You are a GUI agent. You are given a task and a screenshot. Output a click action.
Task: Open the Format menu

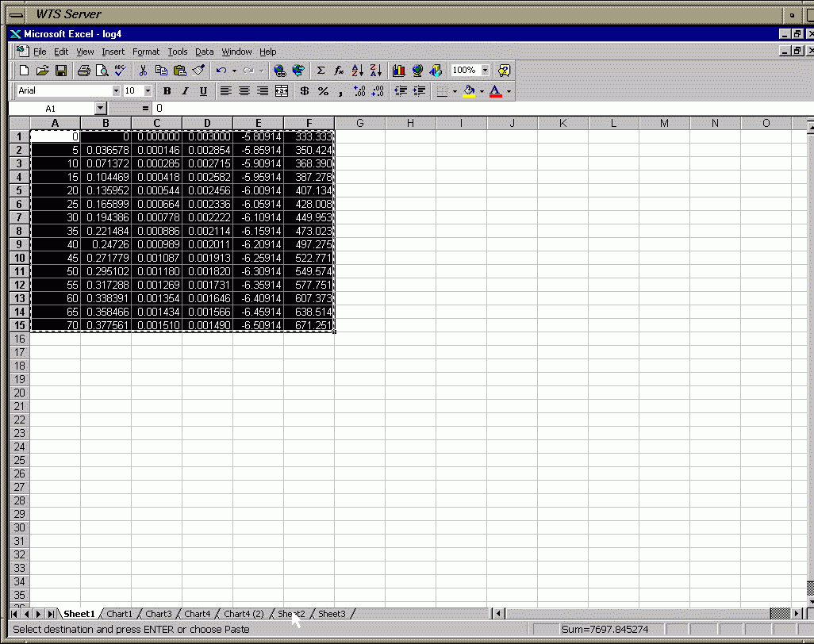coord(146,52)
